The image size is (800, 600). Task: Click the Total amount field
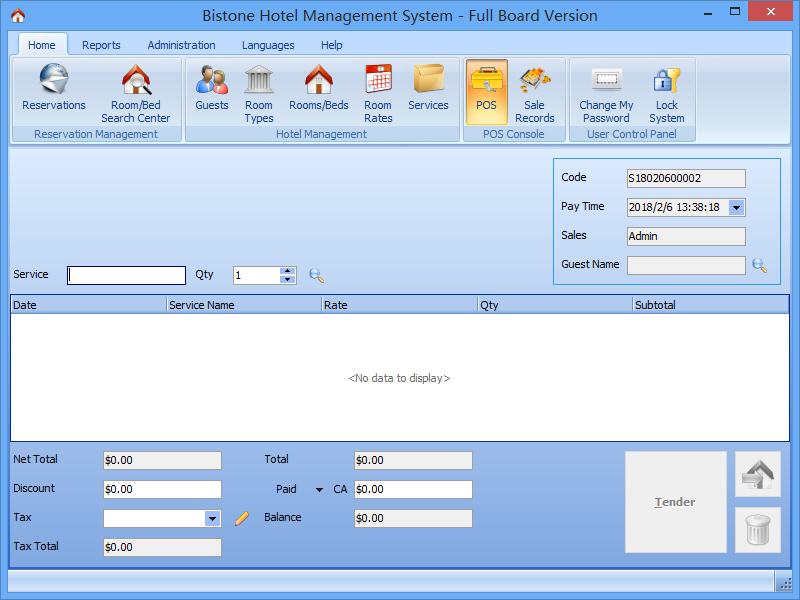click(x=413, y=460)
